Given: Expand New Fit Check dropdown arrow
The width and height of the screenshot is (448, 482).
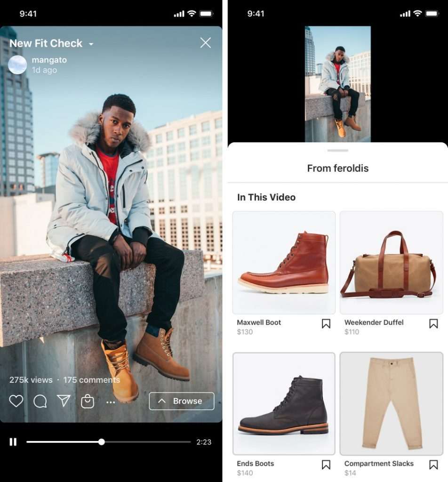Looking at the screenshot, I should click(91, 44).
